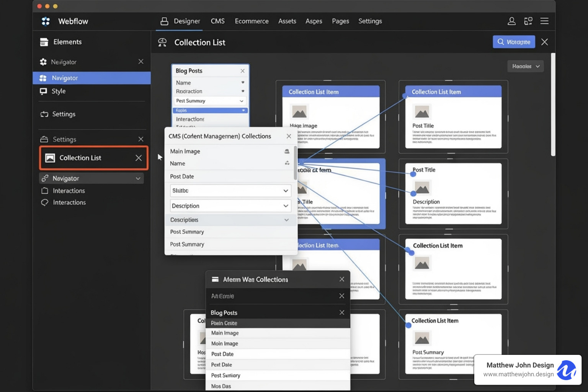
Task: Close the Collection List sidebar item
Action: point(139,158)
